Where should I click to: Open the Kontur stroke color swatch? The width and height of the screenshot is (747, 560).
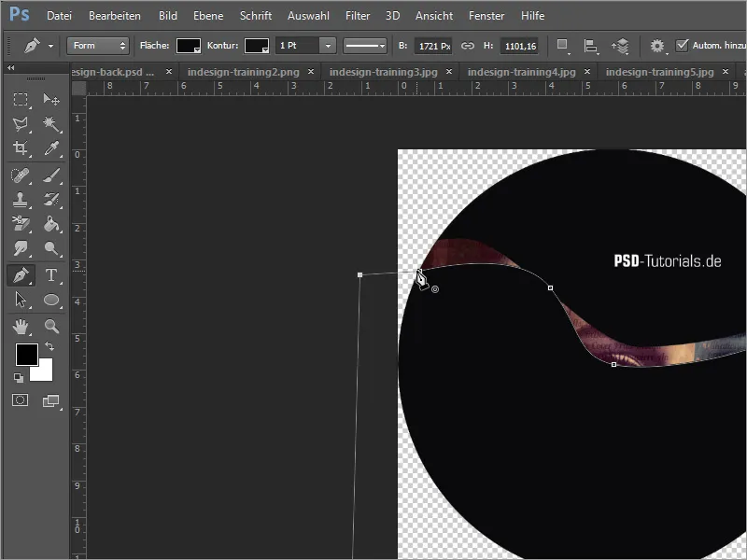click(x=257, y=46)
